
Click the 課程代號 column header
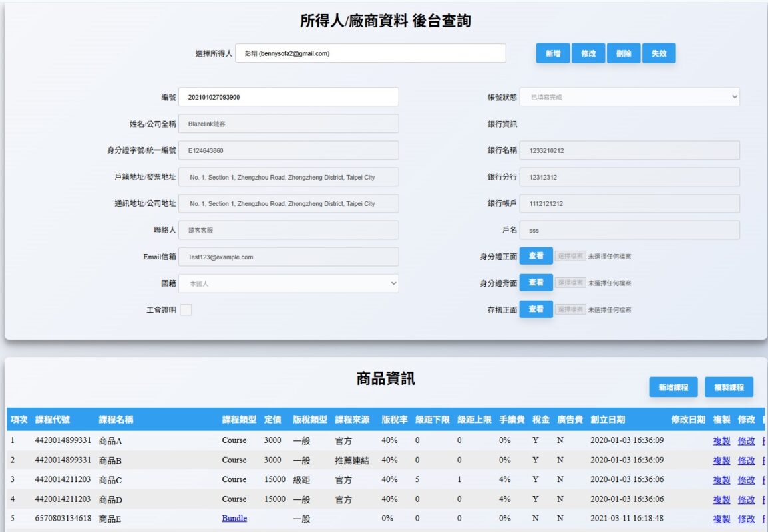pos(53,420)
